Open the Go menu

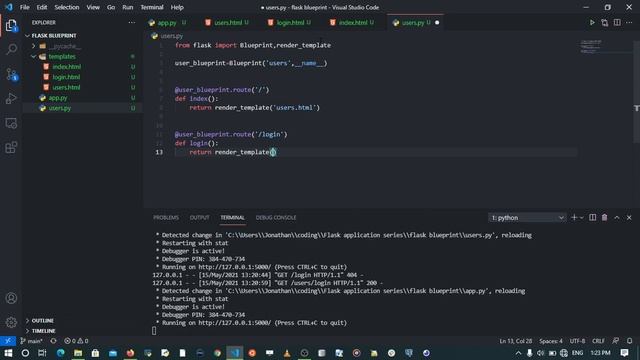click(111, 7)
